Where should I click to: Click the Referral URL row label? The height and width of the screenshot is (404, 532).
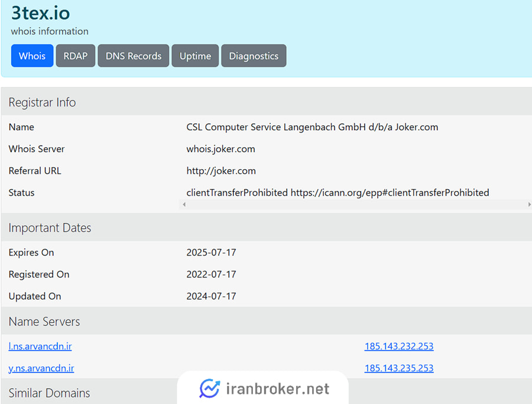coord(35,171)
